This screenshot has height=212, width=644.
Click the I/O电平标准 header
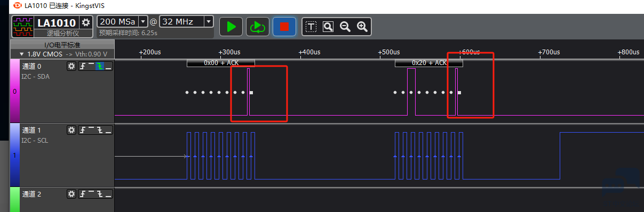pyautogui.click(x=62, y=45)
